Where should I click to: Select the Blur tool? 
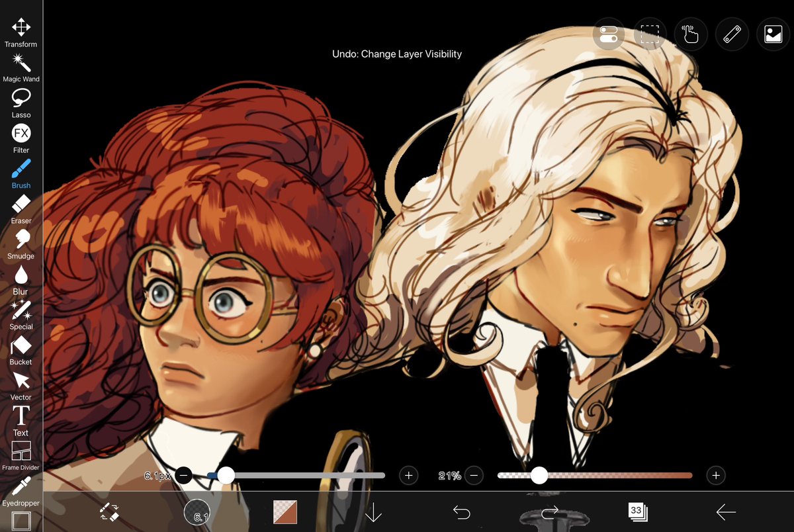pos(21,281)
